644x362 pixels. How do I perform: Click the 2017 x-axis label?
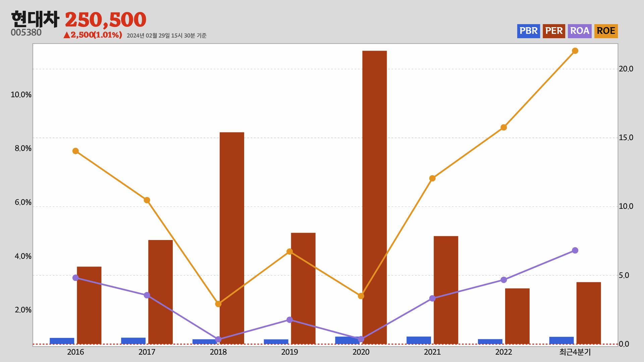click(147, 352)
